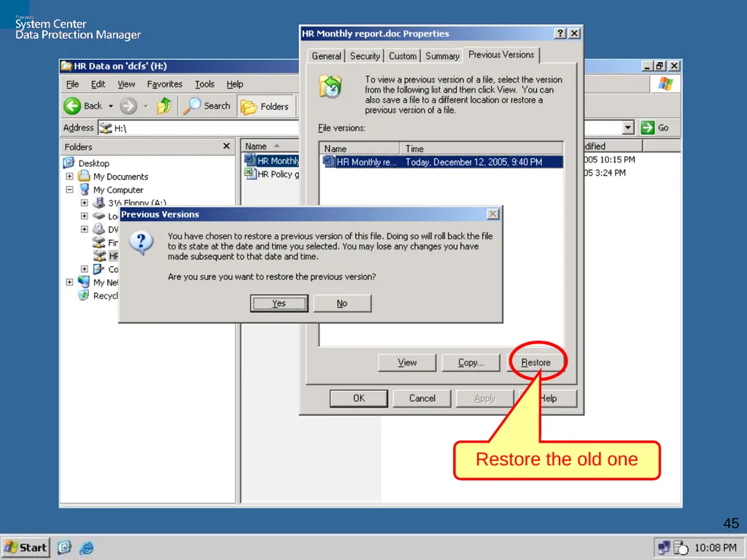Click the 3½ Floppy drive icon
The width and height of the screenshot is (747, 560).
click(x=98, y=203)
